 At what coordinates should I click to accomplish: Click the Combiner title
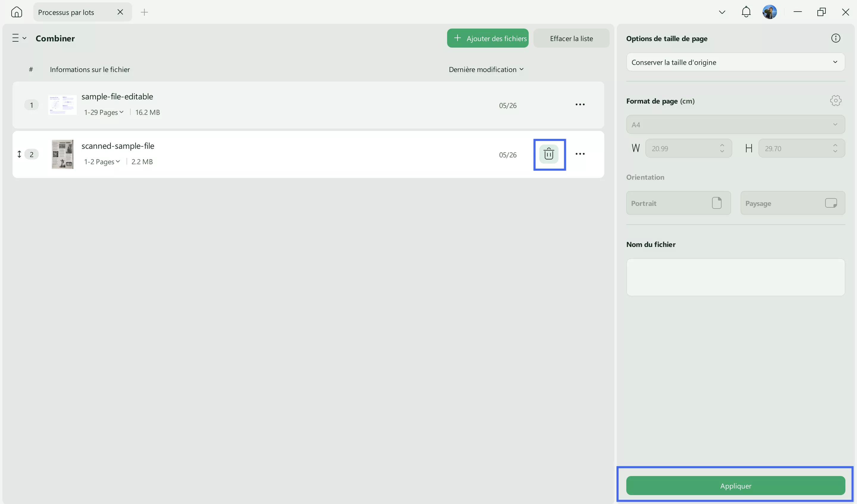[x=55, y=38]
